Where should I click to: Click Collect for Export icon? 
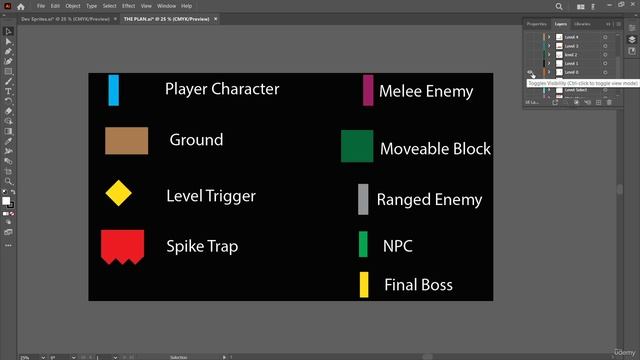pyautogui.click(x=555, y=102)
